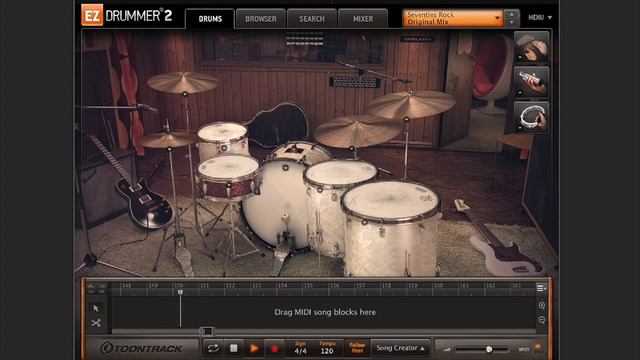The image size is (640, 360).
Task: Open the tambourine instrument options arrow
Action: 520,128
